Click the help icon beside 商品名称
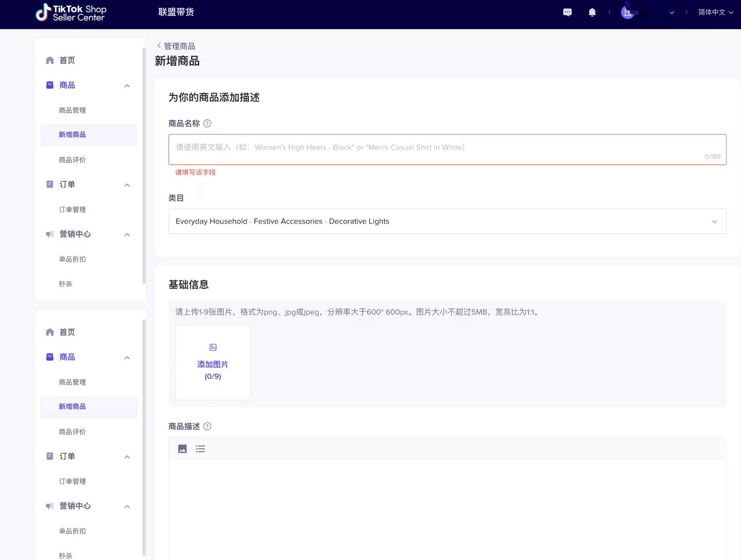Viewport: 741px width, 560px height. tap(207, 124)
